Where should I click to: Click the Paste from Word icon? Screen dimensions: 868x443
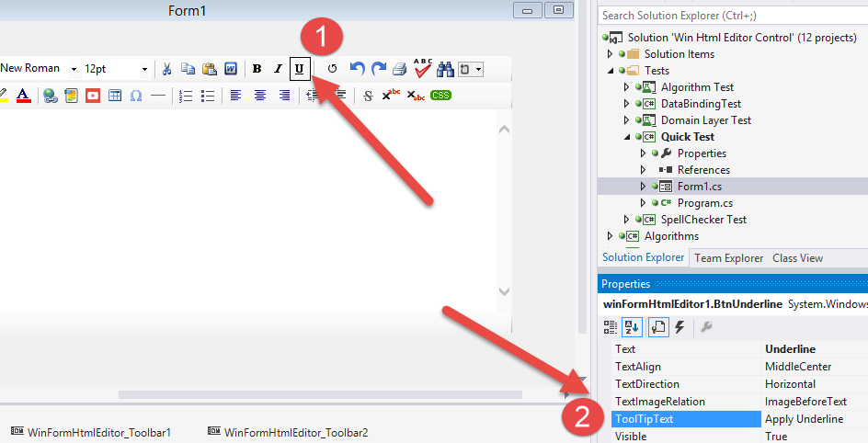[x=230, y=69]
